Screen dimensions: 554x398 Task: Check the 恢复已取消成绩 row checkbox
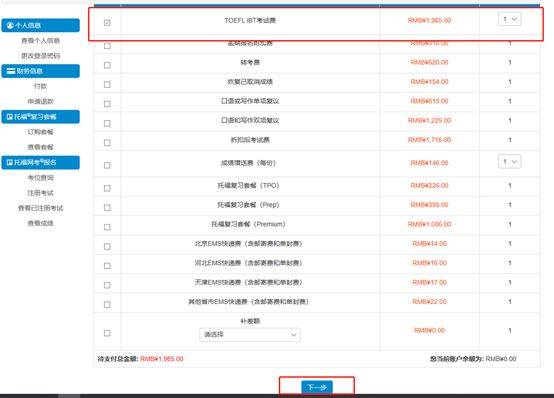pos(107,85)
